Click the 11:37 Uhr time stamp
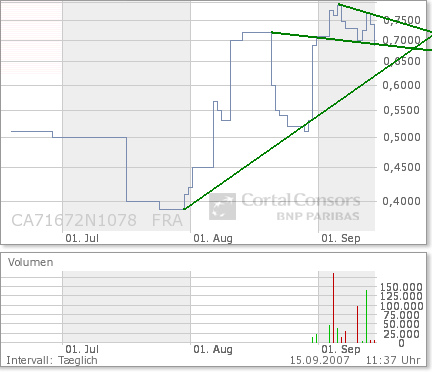 (x=393, y=360)
